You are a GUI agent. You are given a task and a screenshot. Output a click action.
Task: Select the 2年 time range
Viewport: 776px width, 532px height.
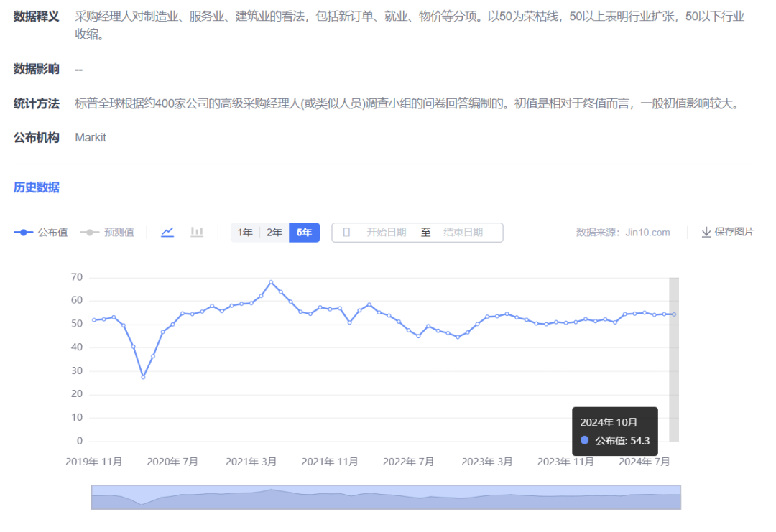pos(274,233)
